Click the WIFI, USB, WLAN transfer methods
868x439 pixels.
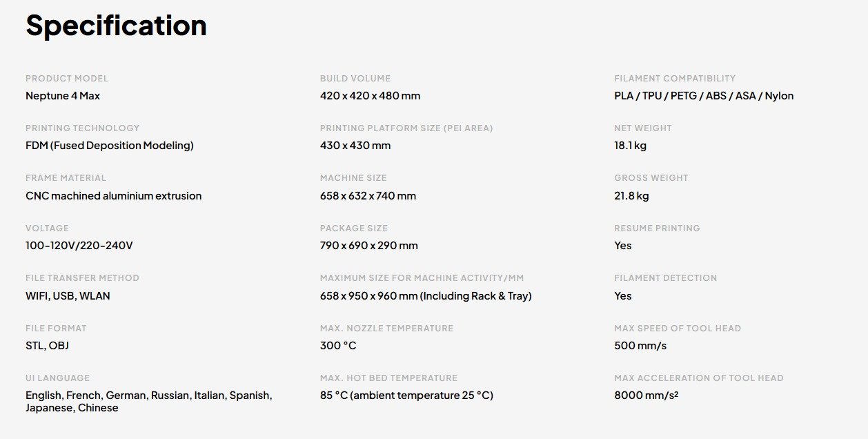pyautogui.click(x=68, y=296)
